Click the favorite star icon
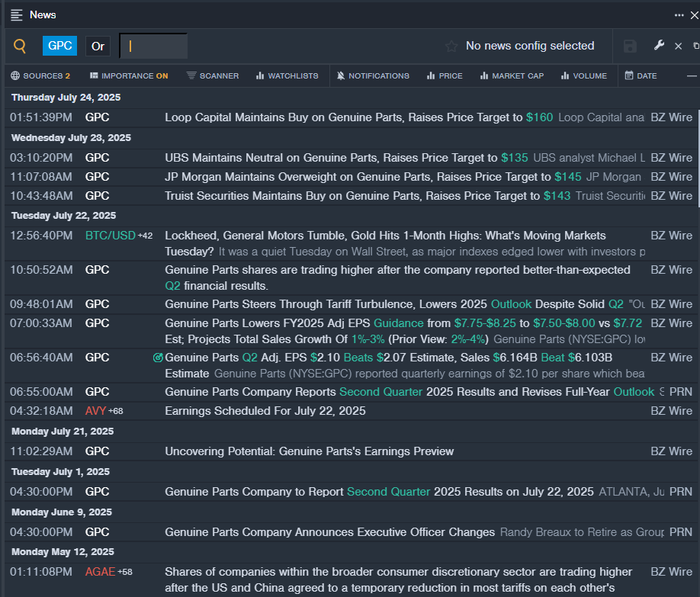Image resolution: width=700 pixels, height=597 pixels. click(x=451, y=46)
